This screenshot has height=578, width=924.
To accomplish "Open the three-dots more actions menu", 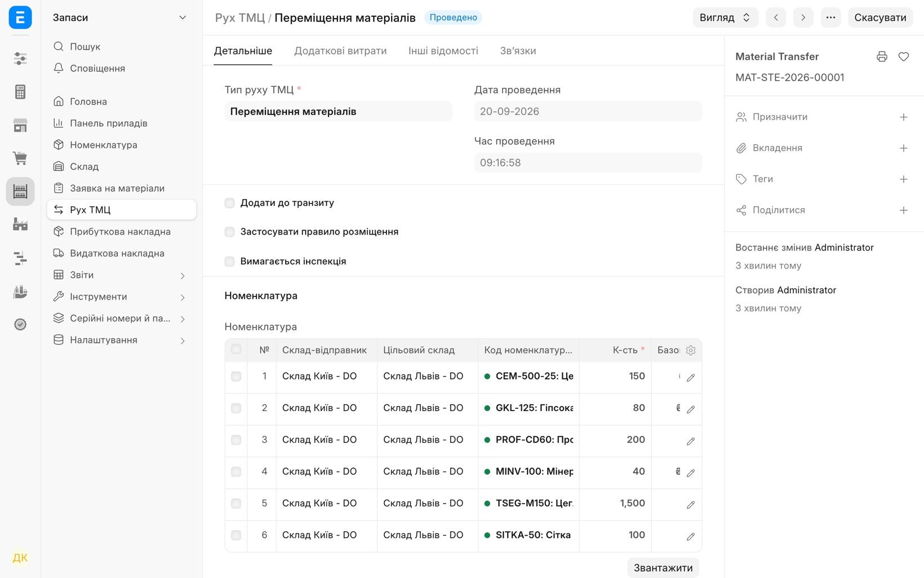I will (830, 17).
